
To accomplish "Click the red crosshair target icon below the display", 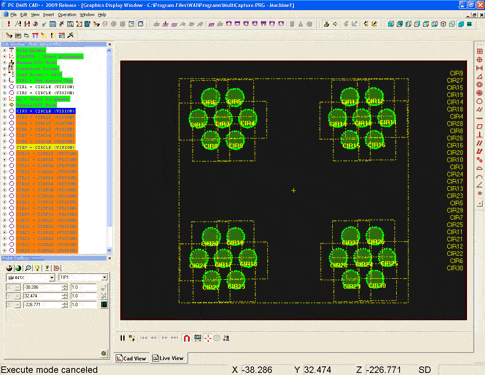I will (207, 338).
